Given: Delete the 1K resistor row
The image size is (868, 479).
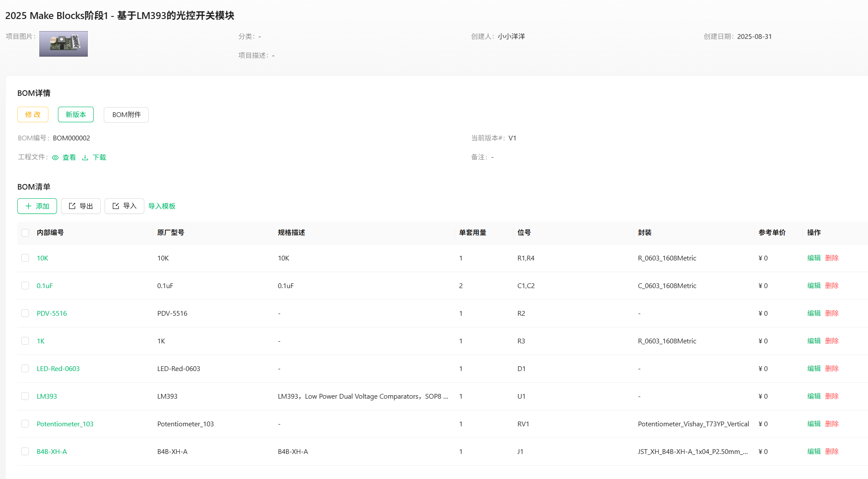Looking at the screenshot, I should (x=832, y=341).
